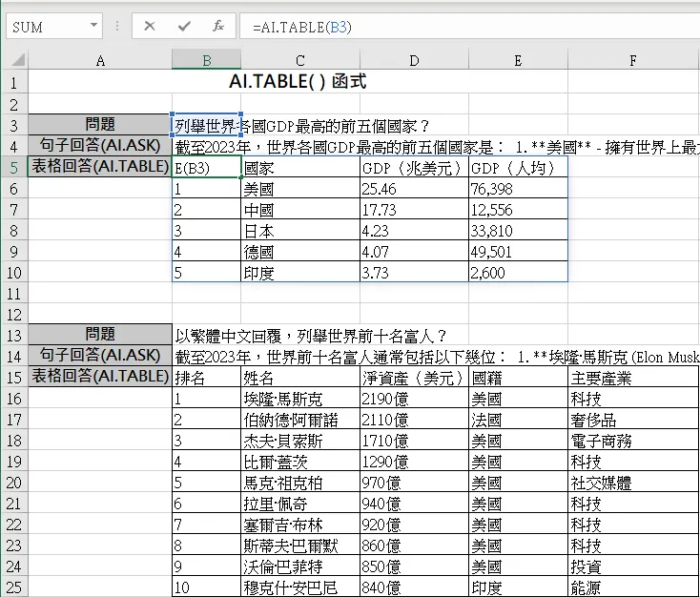The image size is (700, 597).
Task: Click the '句子回答(AI.ASK)' label in row 4
Action: pos(100,145)
